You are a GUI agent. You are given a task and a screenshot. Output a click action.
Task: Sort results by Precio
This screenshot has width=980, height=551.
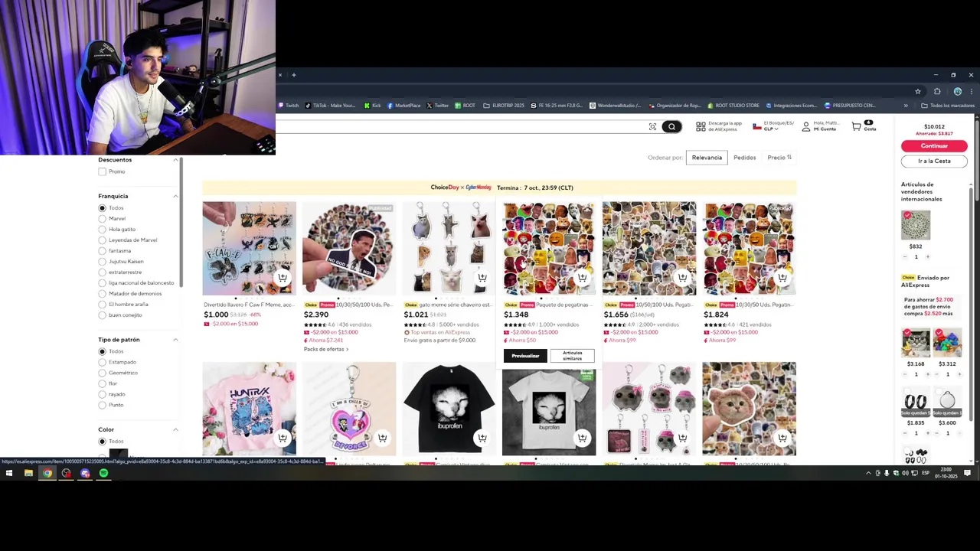pyautogui.click(x=779, y=158)
